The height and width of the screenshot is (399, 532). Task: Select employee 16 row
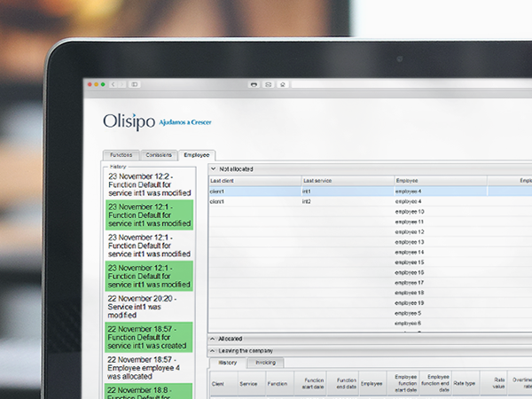point(370,272)
